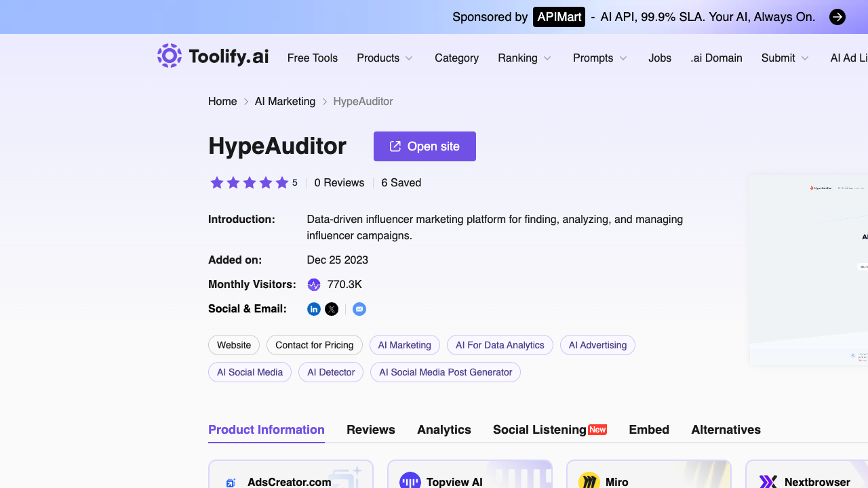
Task: Click the AdsCreator.com card icon
Action: coord(231,482)
